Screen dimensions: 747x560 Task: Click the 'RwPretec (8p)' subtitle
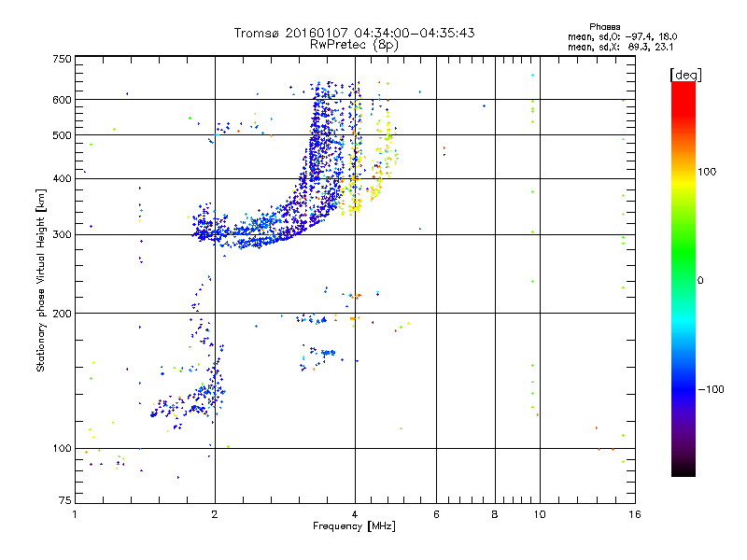tap(354, 45)
